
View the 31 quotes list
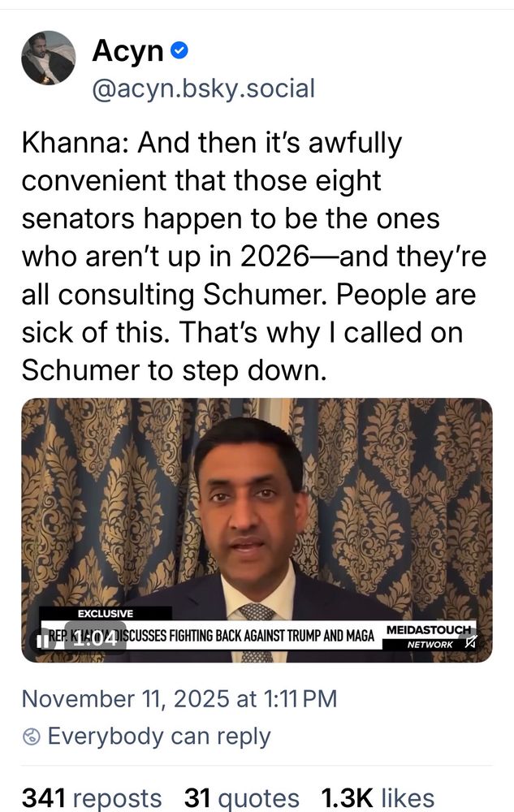pyautogui.click(x=242, y=797)
